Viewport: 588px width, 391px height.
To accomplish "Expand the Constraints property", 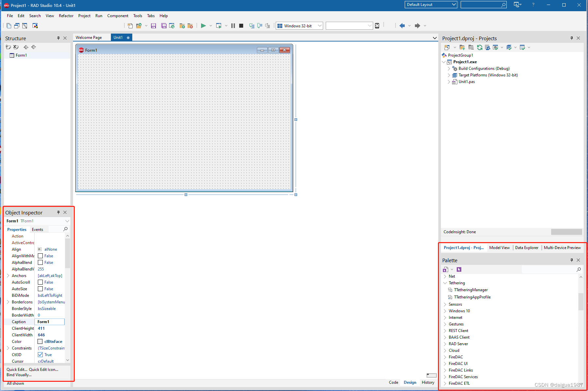I will (x=8, y=348).
